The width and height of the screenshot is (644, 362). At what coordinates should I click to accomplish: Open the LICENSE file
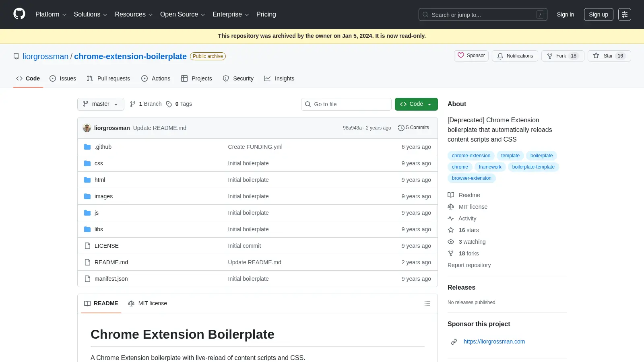click(107, 246)
